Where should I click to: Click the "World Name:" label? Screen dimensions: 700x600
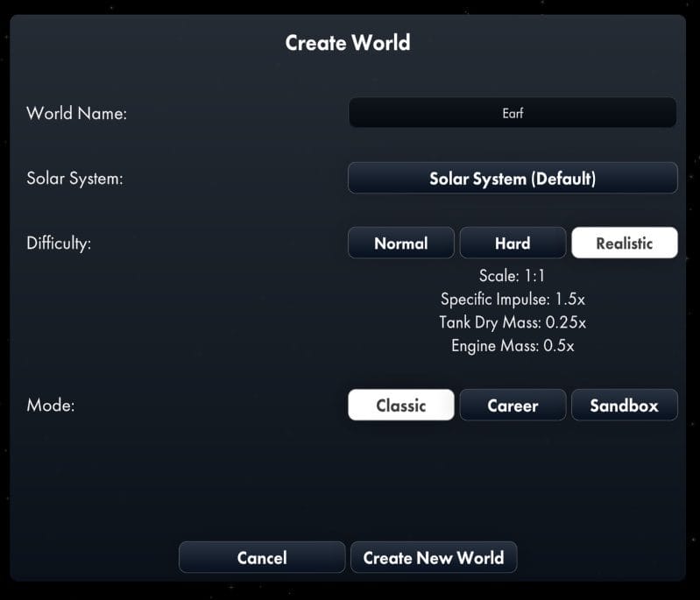coord(77,114)
